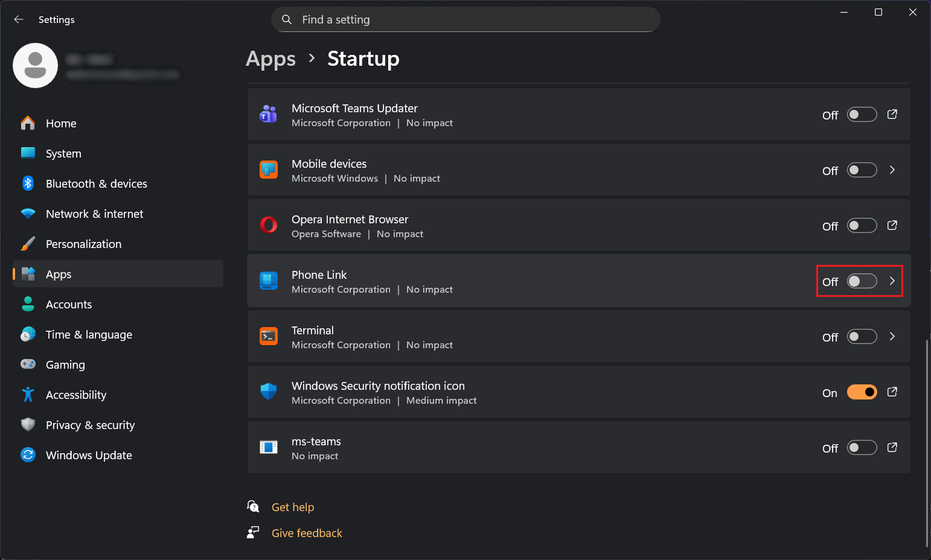The height and width of the screenshot is (560, 931).
Task: Go to Privacy & security section
Action: pos(90,425)
